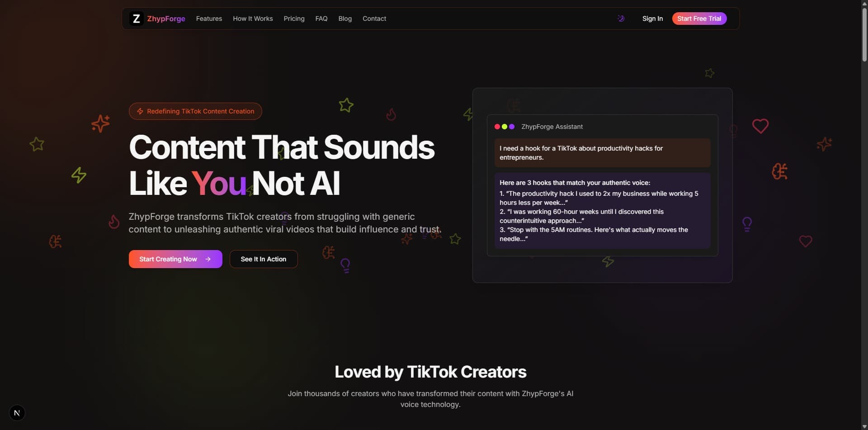Open the Features nav item
868x430 pixels.
click(209, 19)
